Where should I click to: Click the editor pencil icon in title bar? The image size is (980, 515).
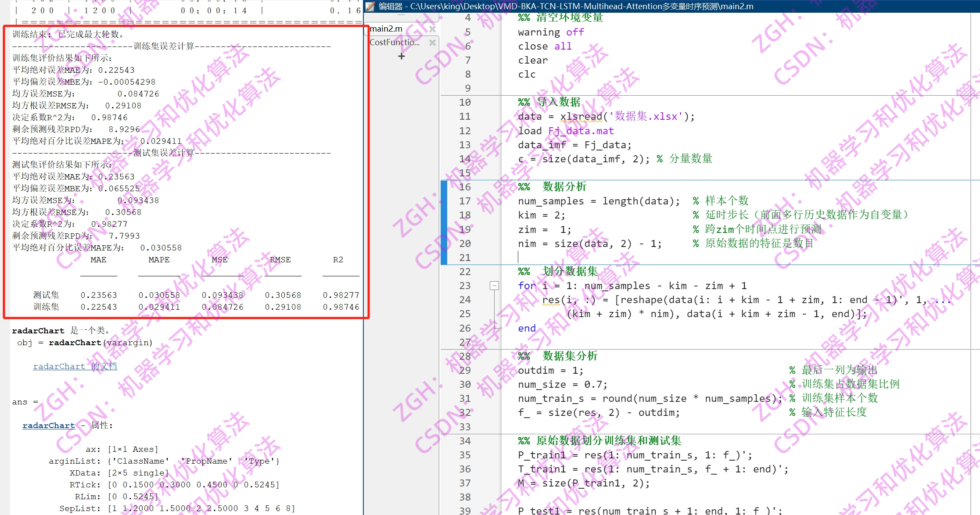pyautogui.click(x=371, y=6)
